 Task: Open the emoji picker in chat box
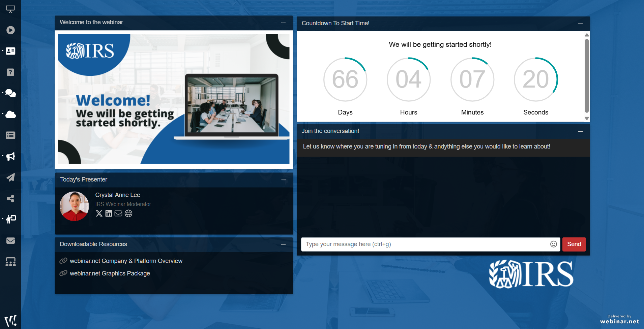pyautogui.click(x=554, y=244)
